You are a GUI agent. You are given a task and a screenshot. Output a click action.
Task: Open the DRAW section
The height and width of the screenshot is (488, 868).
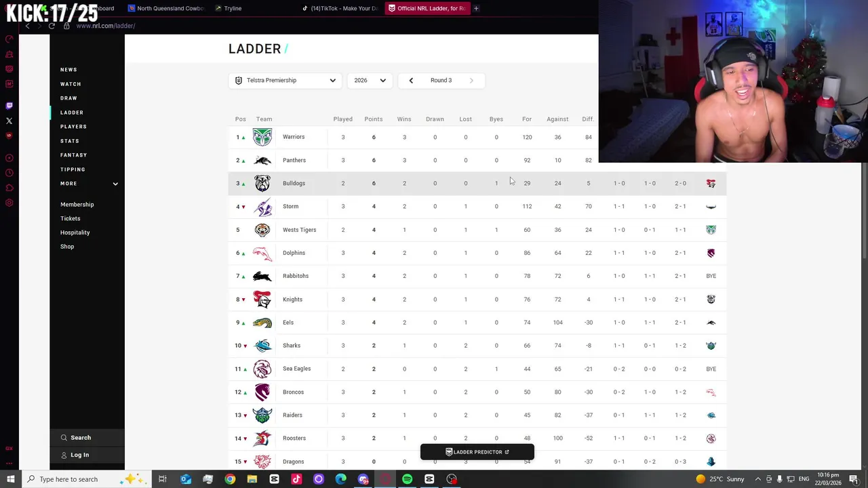(x=68, y=98)
